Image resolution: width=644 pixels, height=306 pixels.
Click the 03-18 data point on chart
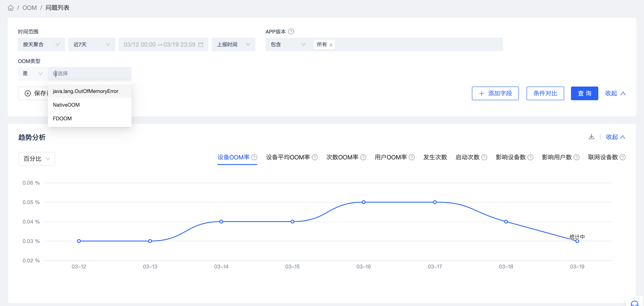click(506, 221)
